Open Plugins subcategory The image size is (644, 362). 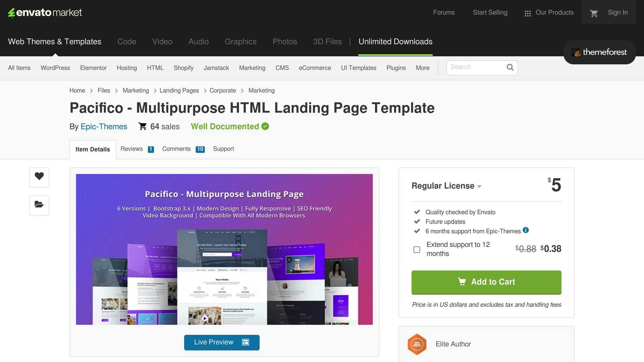click(x=396, y=68)
